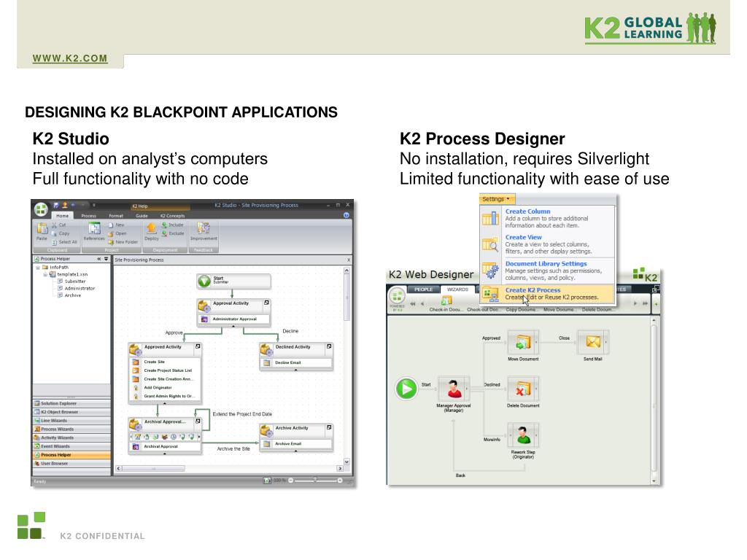Viewport: 747px width, 560px height.
Task: Toggle Exclude in the Deployment group
Action: pos(173,233)
